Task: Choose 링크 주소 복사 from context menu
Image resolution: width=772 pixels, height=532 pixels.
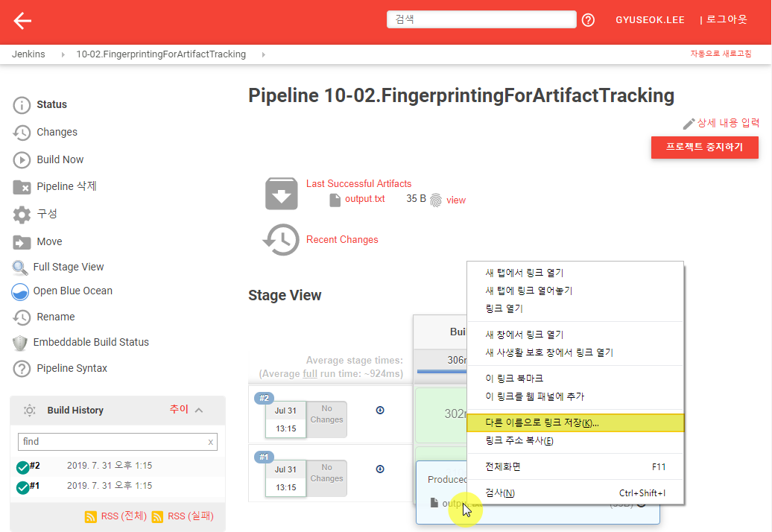Action: 519,440
